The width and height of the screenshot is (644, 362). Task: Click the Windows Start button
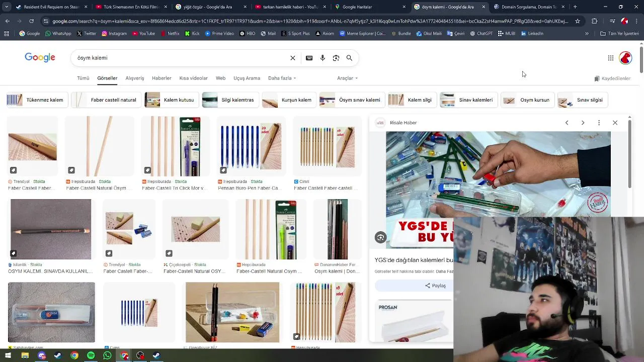[8, 355]
